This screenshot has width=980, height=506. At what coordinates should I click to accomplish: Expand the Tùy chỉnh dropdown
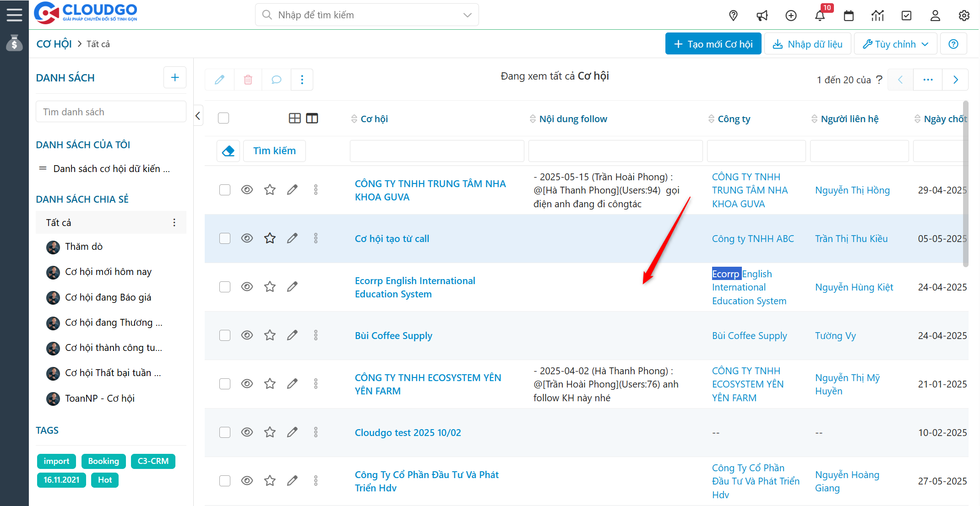pos(895,44)
